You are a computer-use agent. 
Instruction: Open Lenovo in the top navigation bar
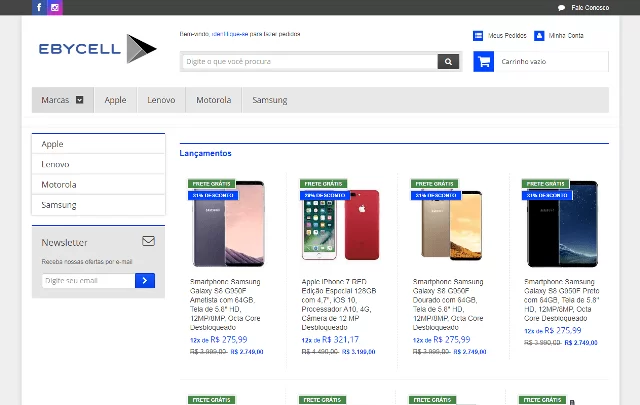point(161,100)
